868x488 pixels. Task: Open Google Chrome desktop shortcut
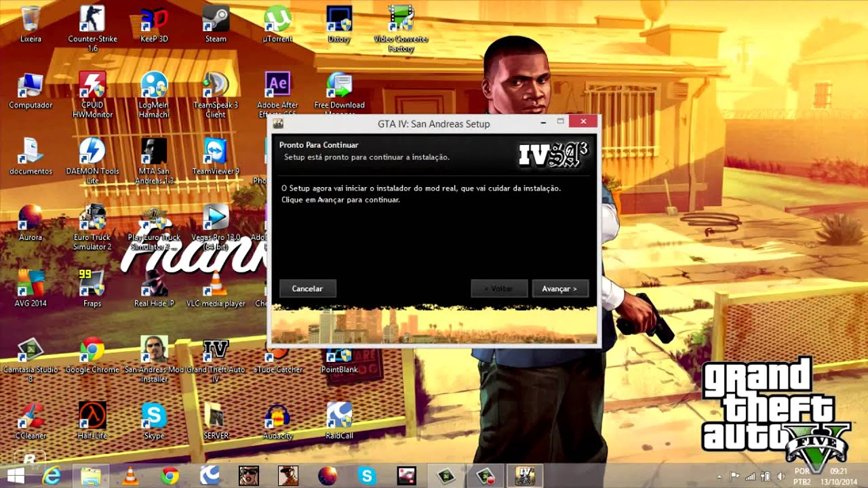click(92, 356)
